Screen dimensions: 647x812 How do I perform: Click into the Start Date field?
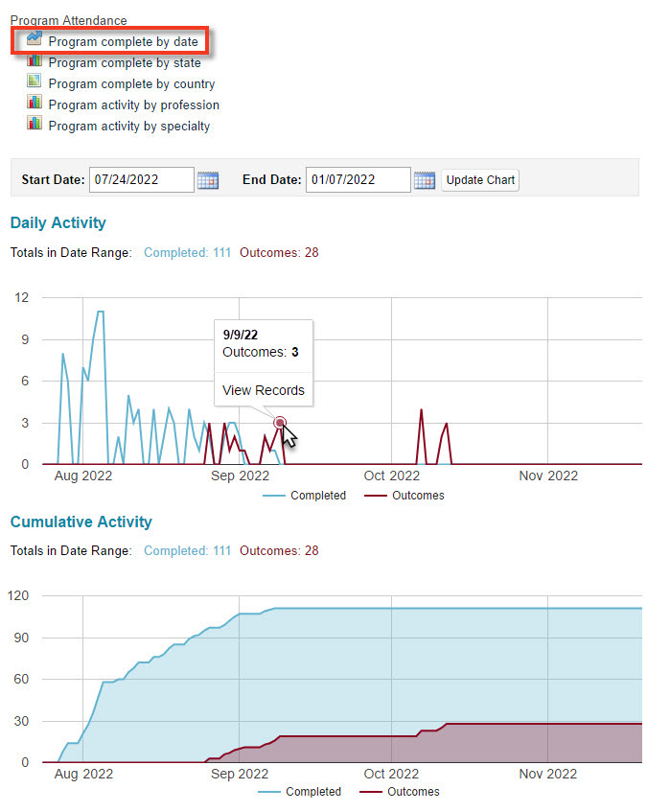pos(141,179)
